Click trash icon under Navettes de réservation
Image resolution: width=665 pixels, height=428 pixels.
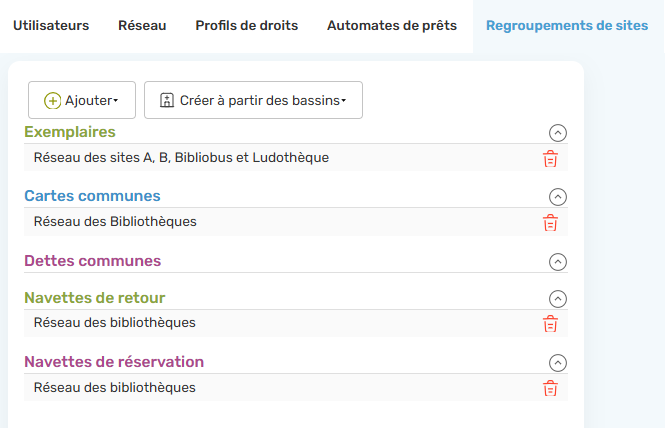[550, 388]
